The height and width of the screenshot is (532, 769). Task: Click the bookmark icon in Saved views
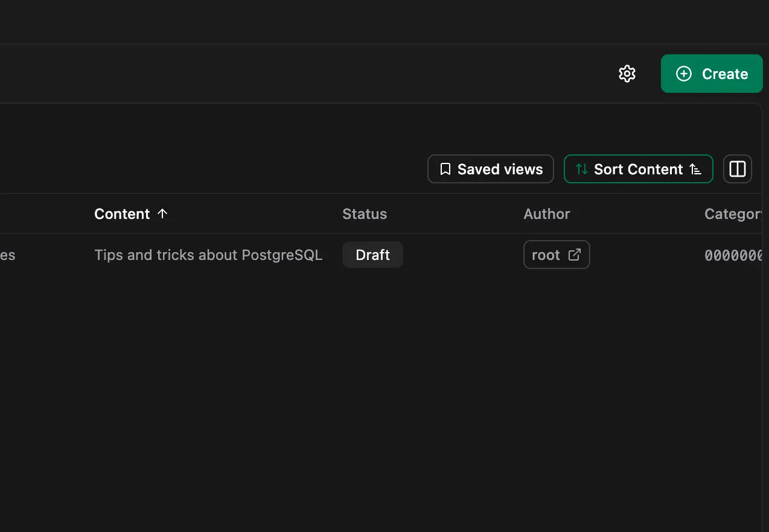[445, 169]
